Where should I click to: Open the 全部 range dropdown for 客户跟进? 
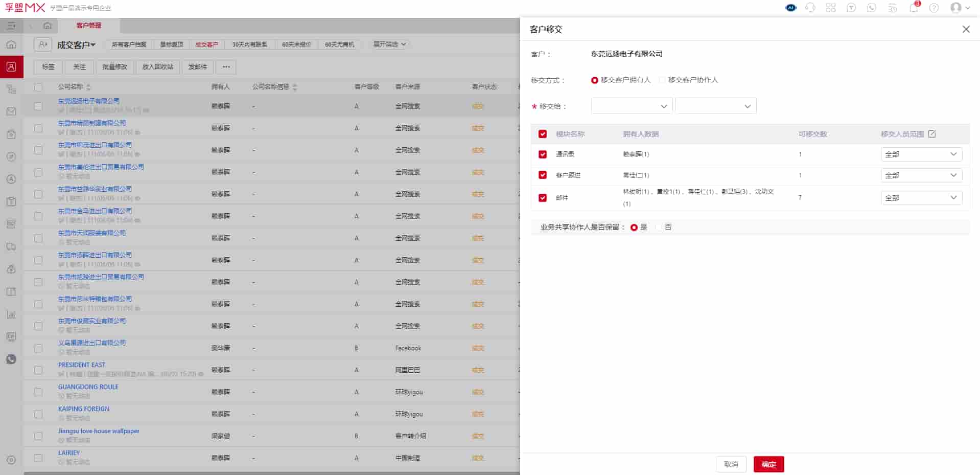pyautogui.click(x=921, y=175)
